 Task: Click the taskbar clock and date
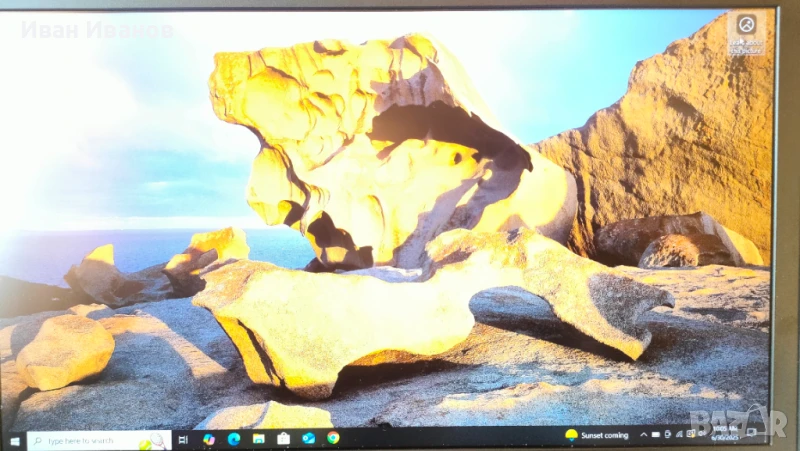click(x=724, y=433)
